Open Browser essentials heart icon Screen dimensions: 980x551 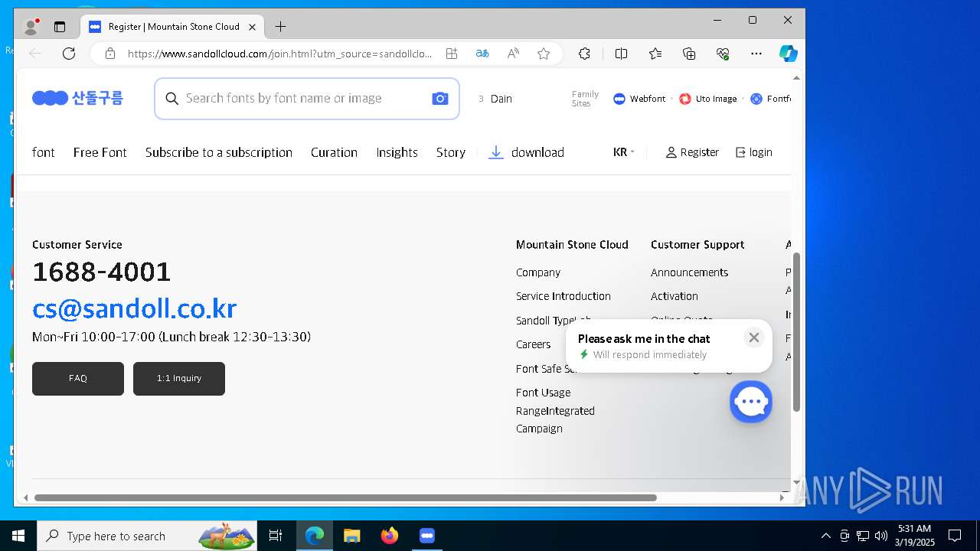723,54
